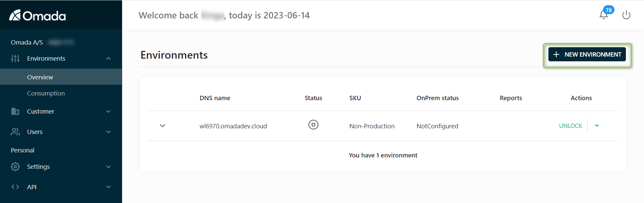Open the notifications bell icon
The height and width of the screenshot is (203, 644).
coord(604,15)
